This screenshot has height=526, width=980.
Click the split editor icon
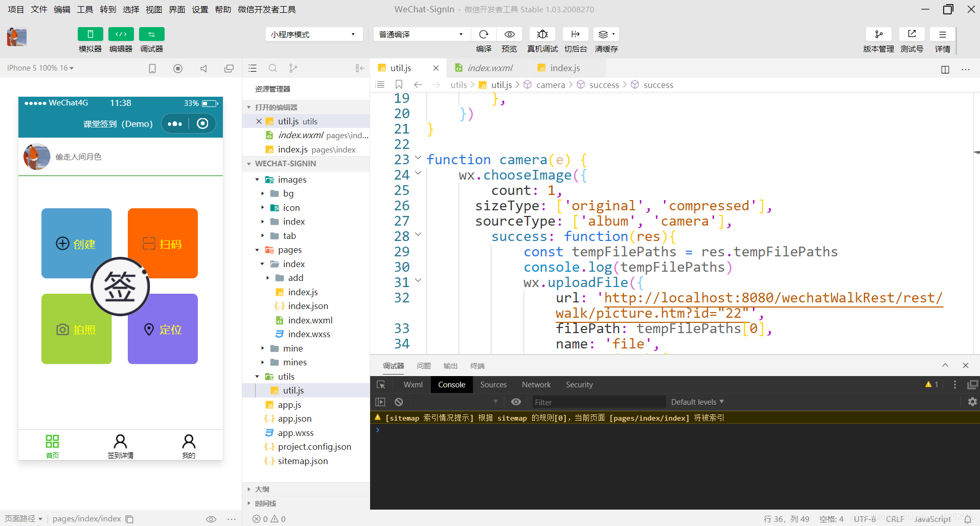point(945,70)
